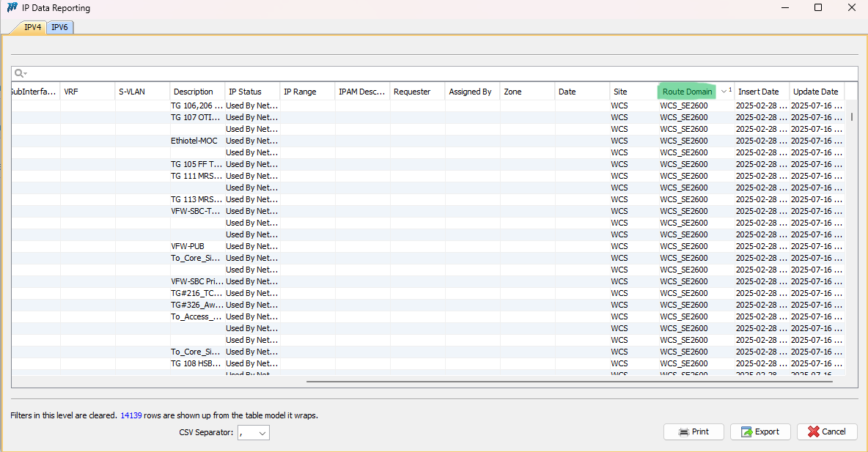Select the VFW-PUB row description cell
The image size is (868, 452).
pyautogui.click(x=188, y=246)
